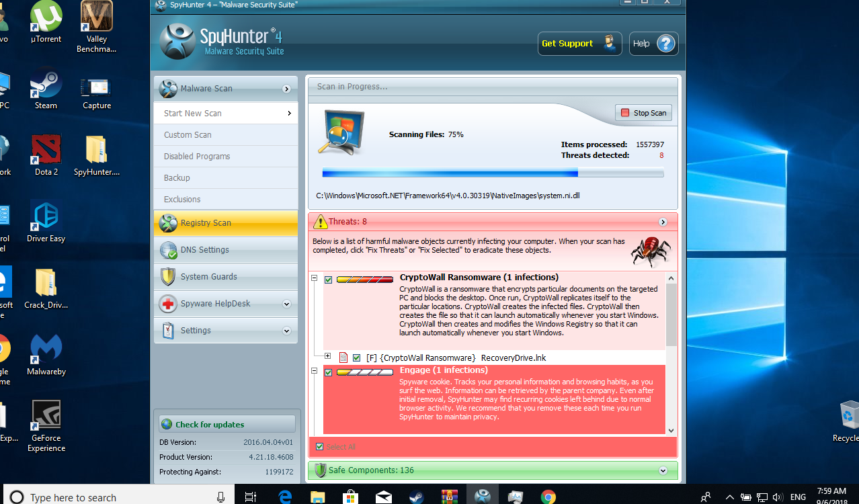Uncheck the Engage infection checkbox

point(329,372)
